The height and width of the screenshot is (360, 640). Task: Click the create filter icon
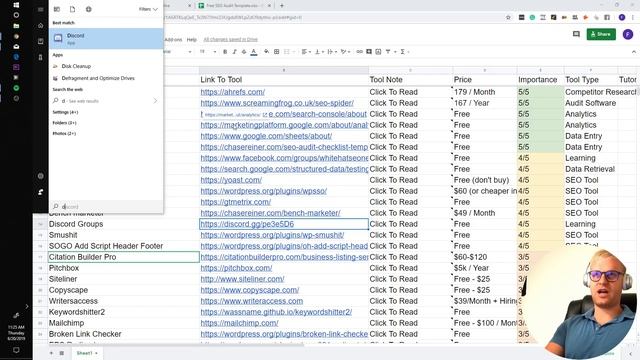point(388,52)
